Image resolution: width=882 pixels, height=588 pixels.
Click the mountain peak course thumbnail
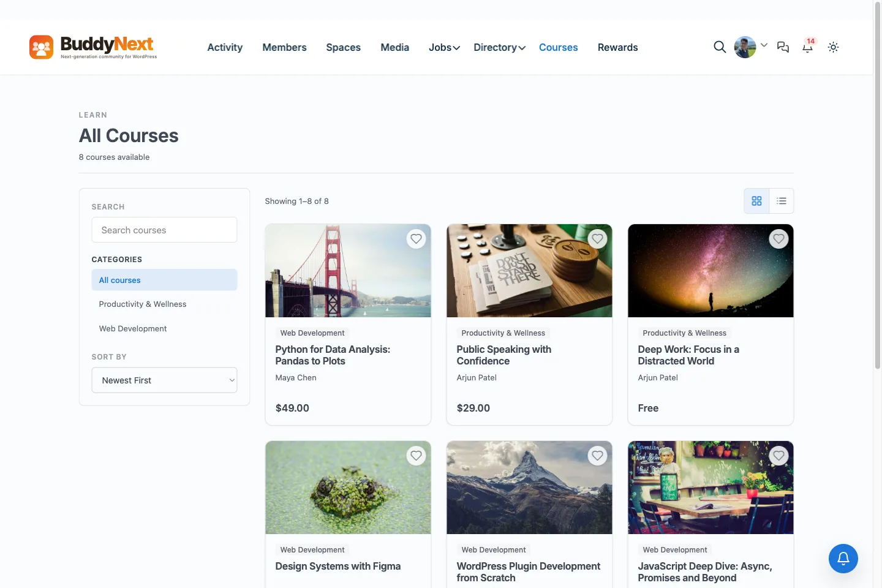pos(529,488)
